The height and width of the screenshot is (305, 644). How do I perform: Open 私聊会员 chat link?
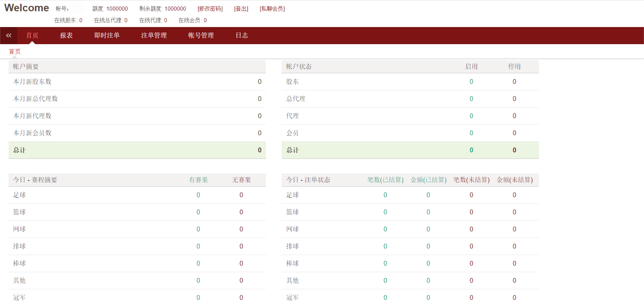[272, 9]
